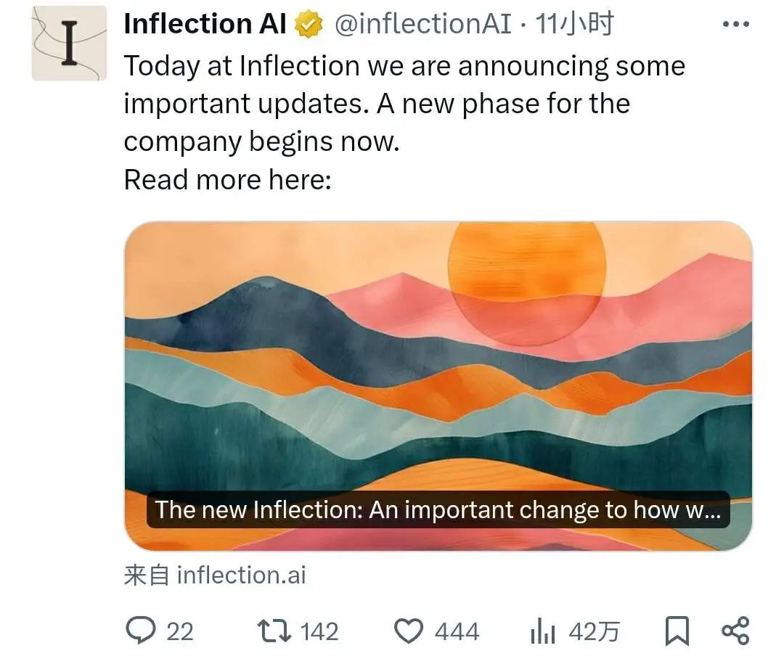The width and height of the screenshot is (784, 672).
Task: Click the 11小时 timestamp
Action: pyautogui.click(x=574, y=25)
